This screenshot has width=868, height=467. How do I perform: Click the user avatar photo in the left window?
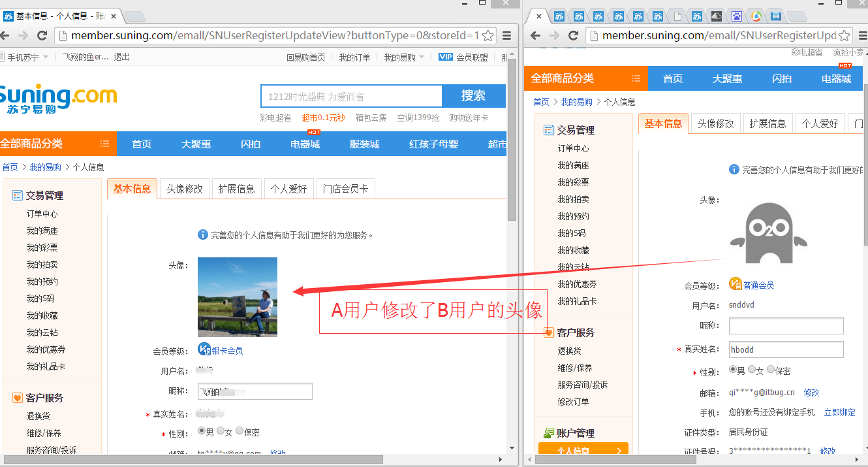coord(238,297)
